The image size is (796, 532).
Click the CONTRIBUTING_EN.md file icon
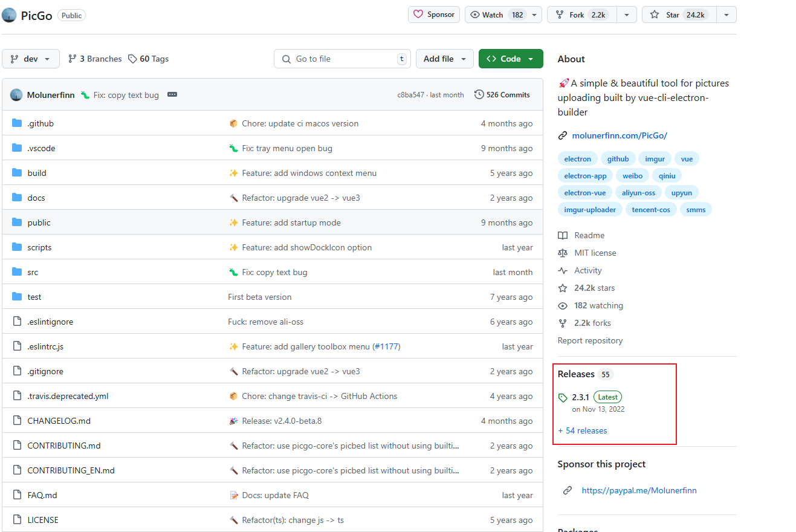point(17,470)
